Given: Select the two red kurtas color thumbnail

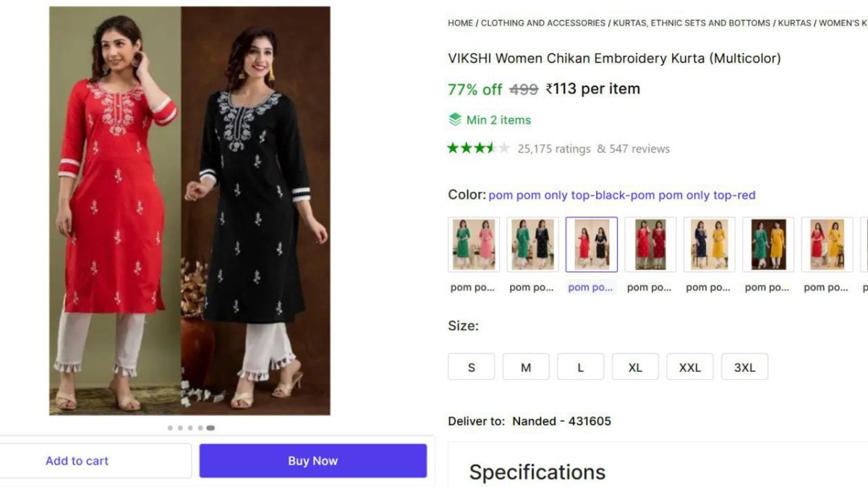Looking at the screenshot, I should [x=650, y=244].
